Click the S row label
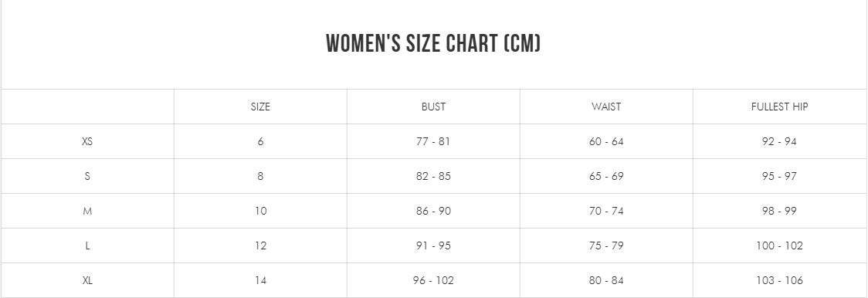The height and width of the screenshot is (298, 868). [87, 176]
